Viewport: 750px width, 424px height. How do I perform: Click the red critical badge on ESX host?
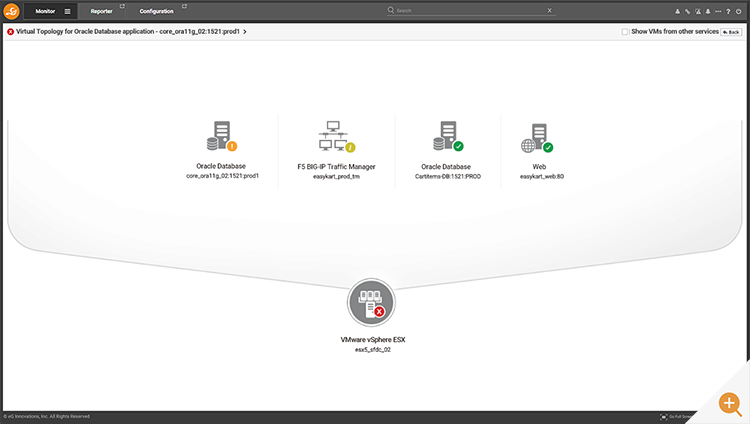point(379,312)
